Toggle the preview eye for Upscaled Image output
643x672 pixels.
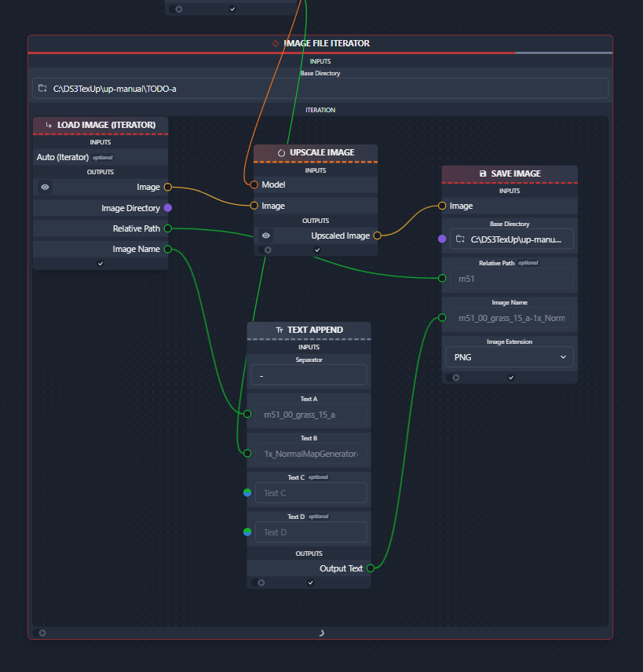(x=265, y=236)
